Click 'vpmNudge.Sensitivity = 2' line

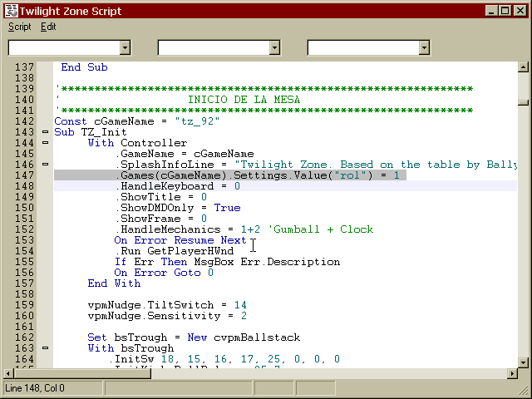point(167,316)
